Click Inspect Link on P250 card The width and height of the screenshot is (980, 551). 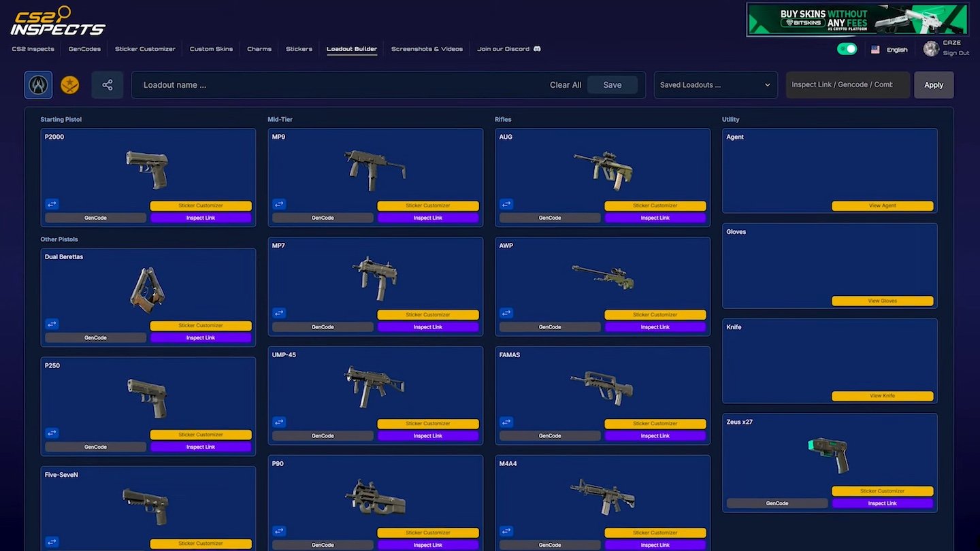pos(201,447)
